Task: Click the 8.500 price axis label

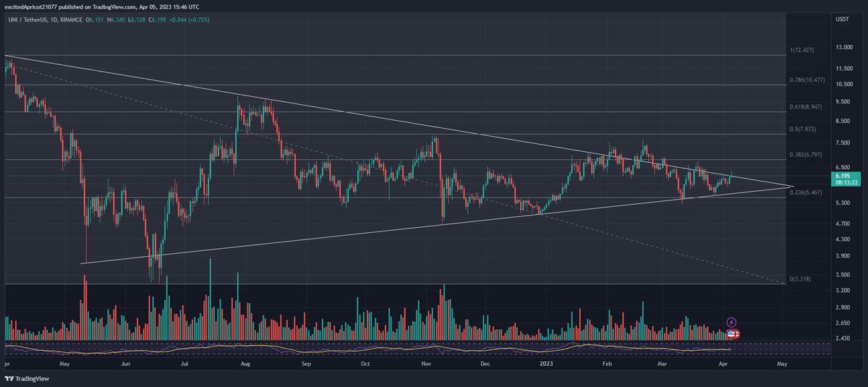Action: pyautogui.click(x=842, y=121)
